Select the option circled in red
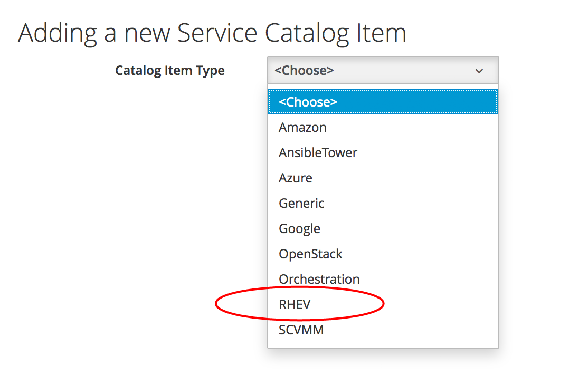Screen dimensions: 588x385 click(x=295, y=304)
